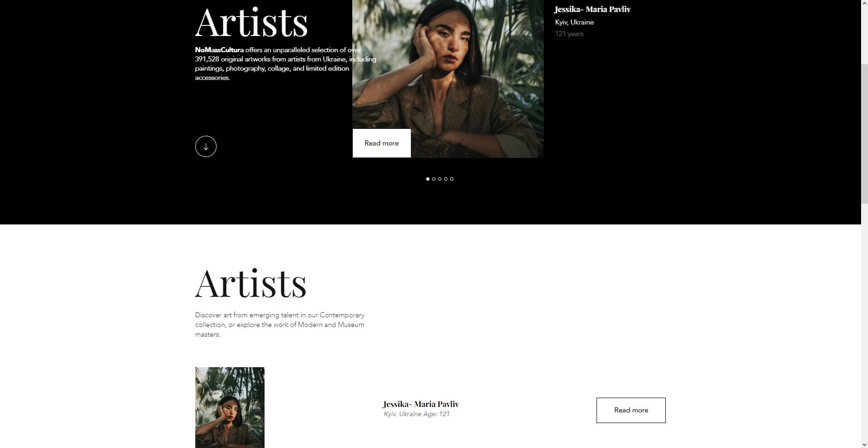
Task: Click the Kyiv, Ukraine text under the hero name
Action: tap(574, 22)
